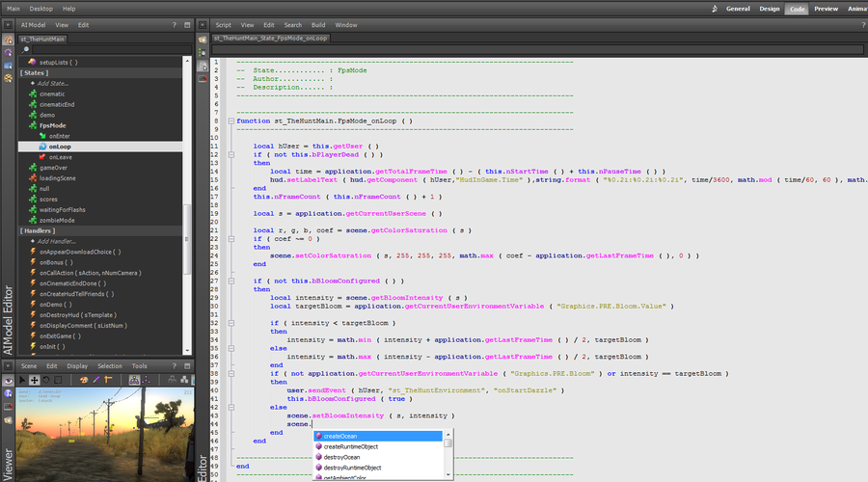Select the arrow selection tool in Scene Viewer

24,380
